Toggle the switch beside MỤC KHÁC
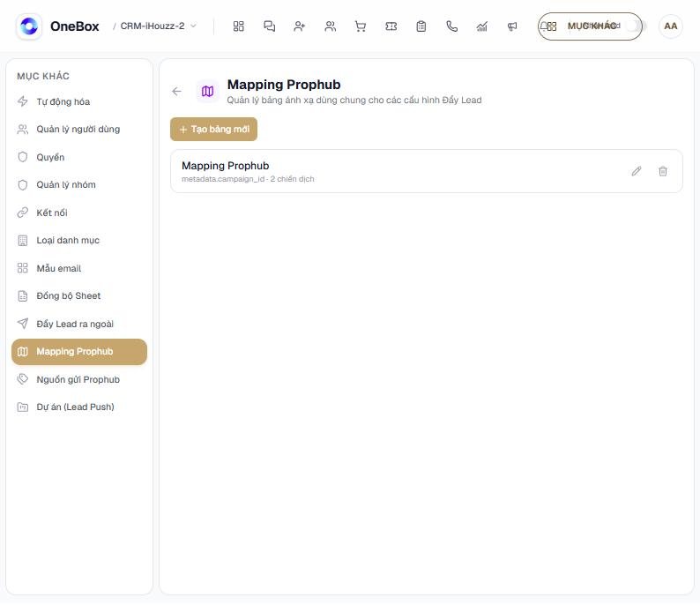The image size is (700, 605). 634,26
